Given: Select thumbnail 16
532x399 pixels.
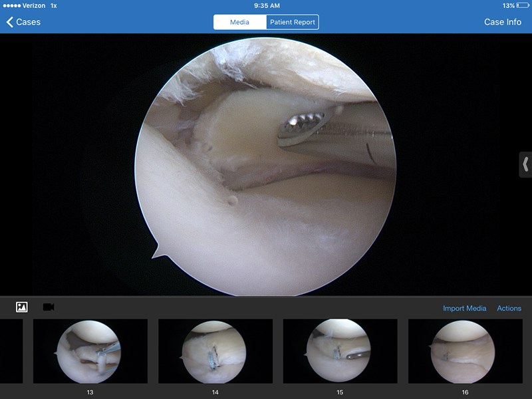Looking at the screenshot, I should (x=465, y=351).
